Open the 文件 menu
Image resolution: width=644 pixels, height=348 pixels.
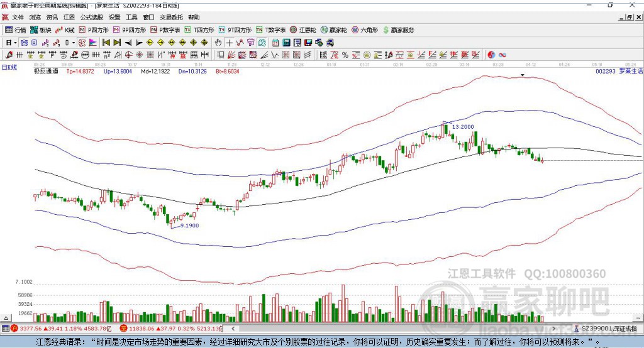pos(18,17)
